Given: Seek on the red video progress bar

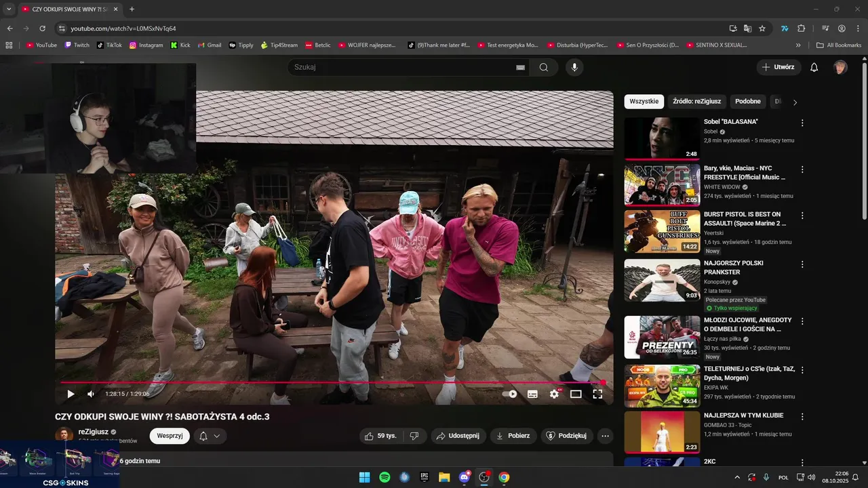Looking at the screenshot, I should click(x=332, y=382).
